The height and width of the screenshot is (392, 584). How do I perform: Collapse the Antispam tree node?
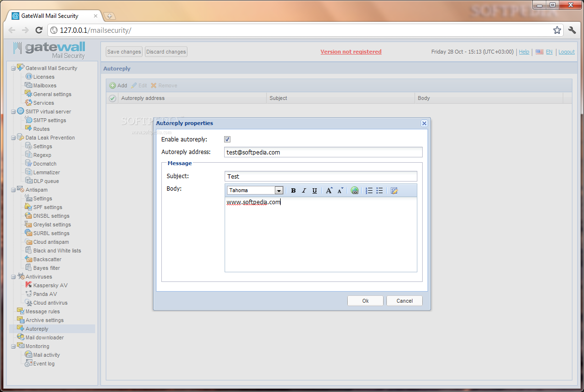point(14,190)
